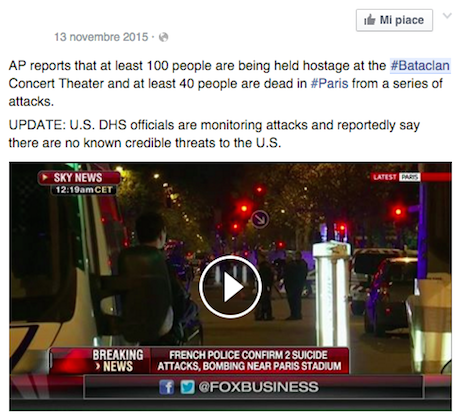This screenshot has height=420, width=462.
Task: Expand the post options chevron menu
Action: (x=447, y=16)
